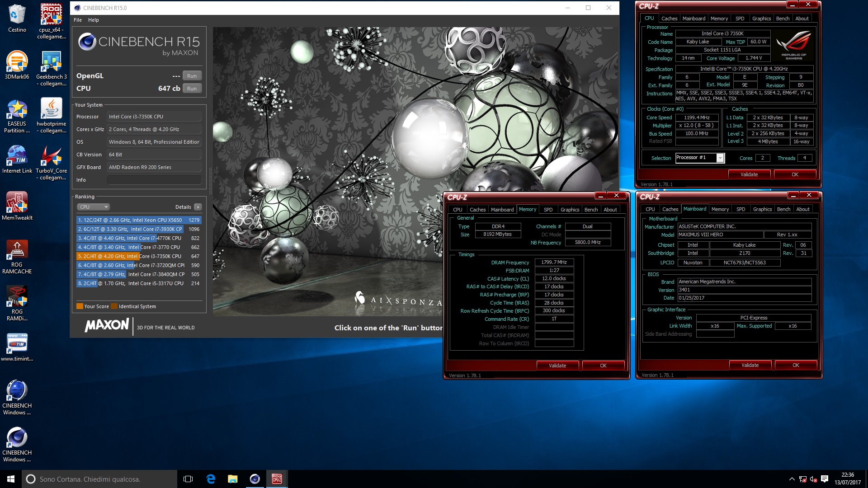
Task: Run the OpenGL benchmark
Action: point(192,76)
